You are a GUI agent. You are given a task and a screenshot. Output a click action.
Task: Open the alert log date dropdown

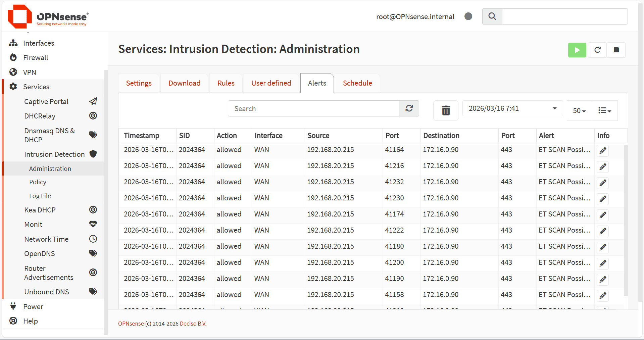(x=512, y=108)
